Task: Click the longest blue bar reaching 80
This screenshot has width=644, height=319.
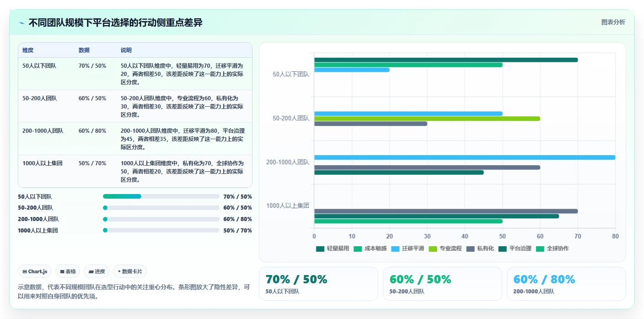Action: pos(465,157)
